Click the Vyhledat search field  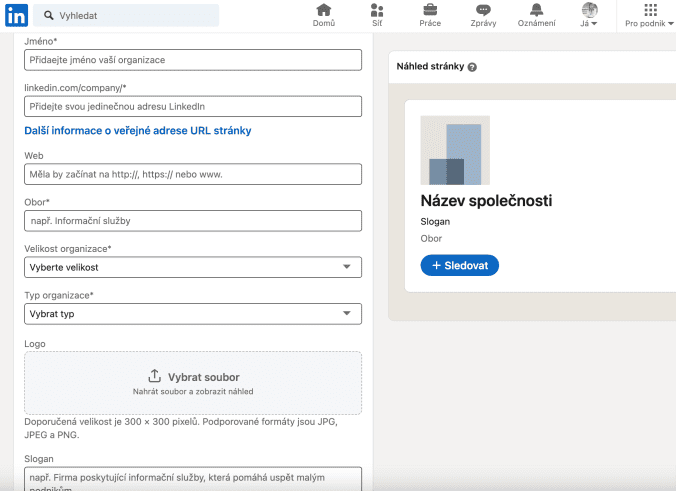(126, 16)
